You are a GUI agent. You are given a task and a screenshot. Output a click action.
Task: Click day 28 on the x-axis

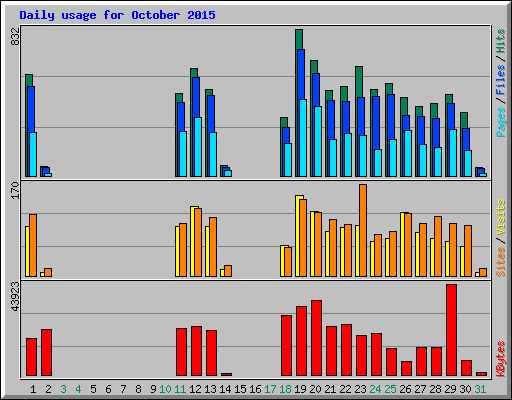[435, 389]
